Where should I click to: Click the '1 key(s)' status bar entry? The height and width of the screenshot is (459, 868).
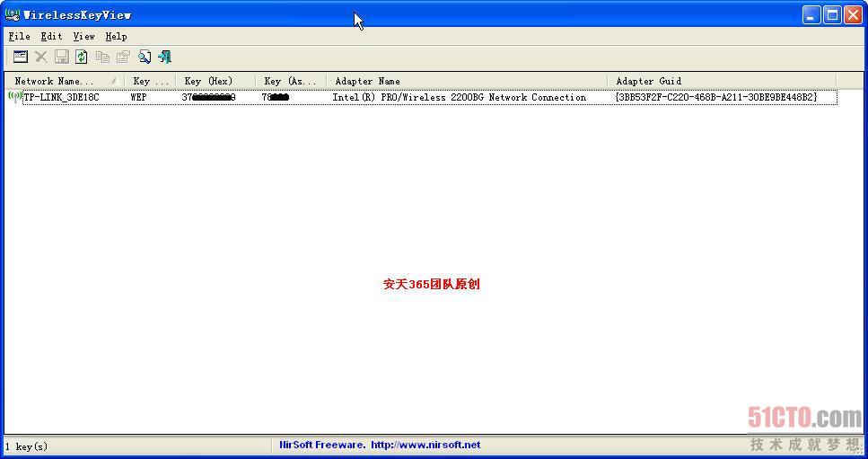pyautogui.click(x=27, y=446)
